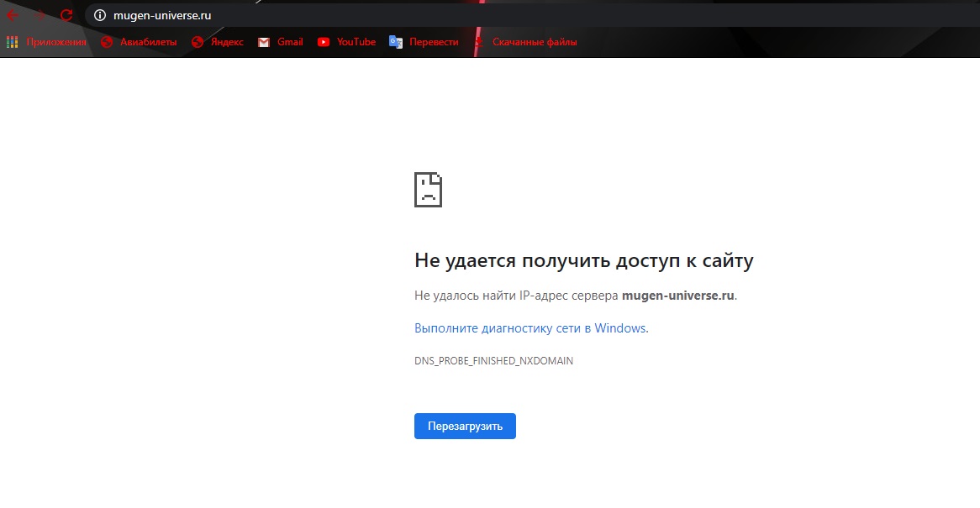Click the DNS_PROBE_FINISHED_NXDOMAIN error code
980x508 pixels.
click(493, 361)
